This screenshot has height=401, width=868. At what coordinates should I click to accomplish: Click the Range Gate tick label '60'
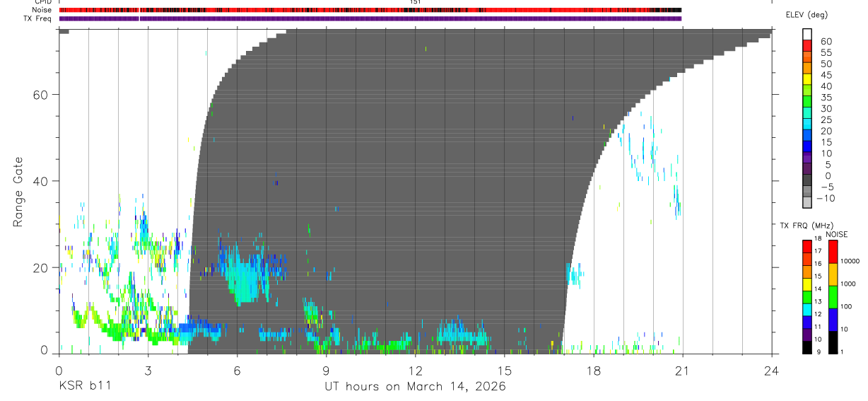pos(40,94)
